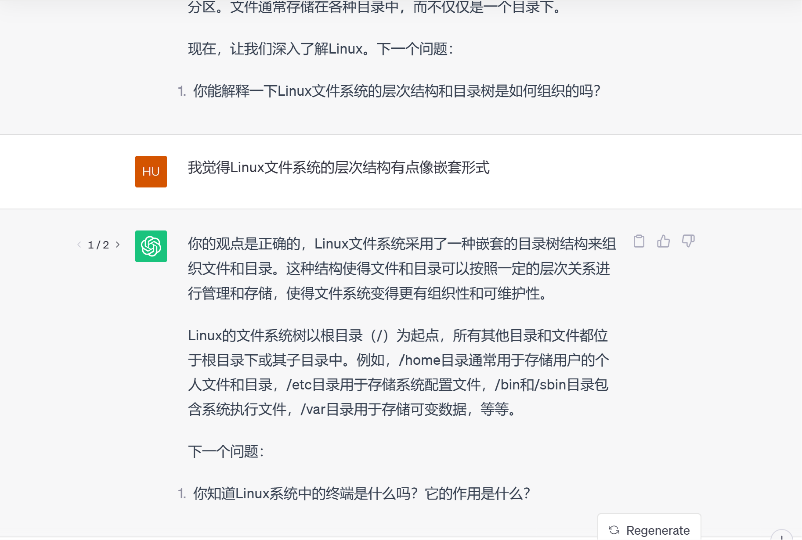Viewport: 802px width, 540px height.
Task: Go to the previous response version
Action: click(x=79, y=245)
